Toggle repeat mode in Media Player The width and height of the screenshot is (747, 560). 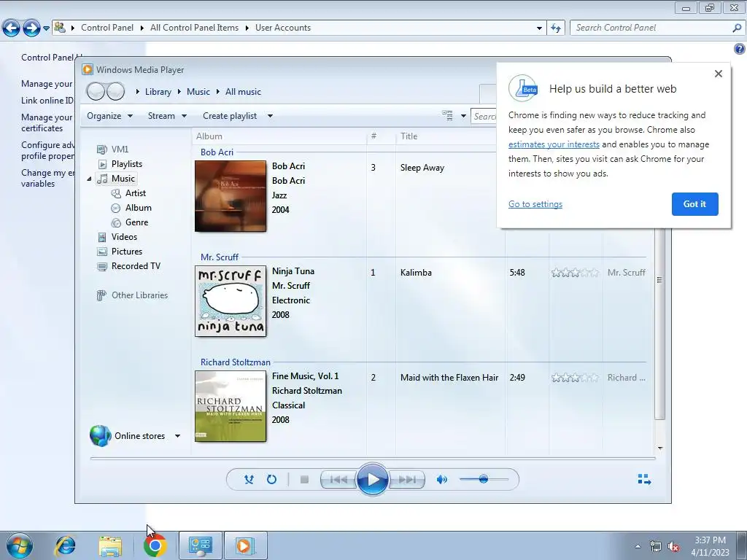pyautogui.click(x=271, y=480)
